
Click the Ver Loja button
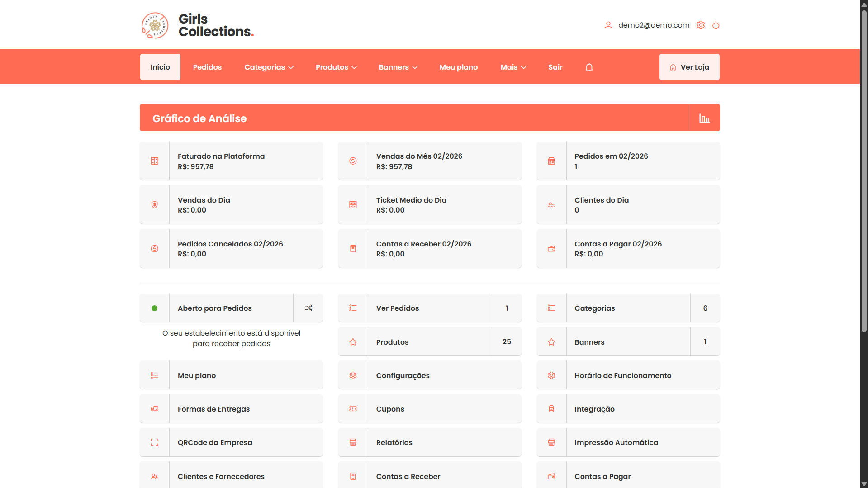pos(689,66)
